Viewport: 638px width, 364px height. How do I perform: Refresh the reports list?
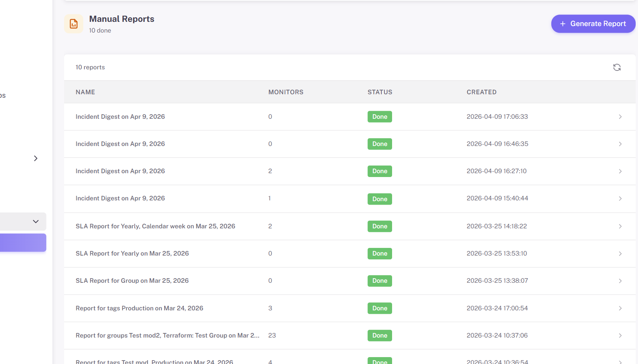[617, 67]
